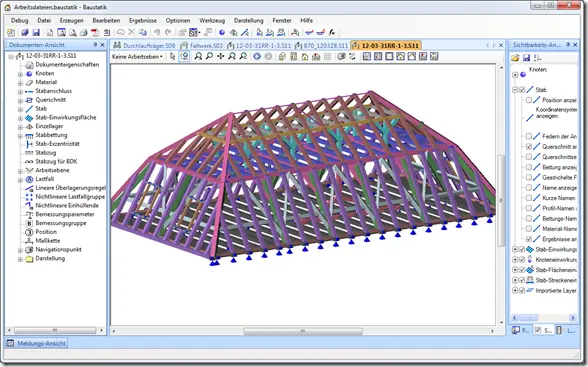
Task: Close the Dokumenten-Ansicht panel
Action: pyautogui.click(x=102, y=45)
